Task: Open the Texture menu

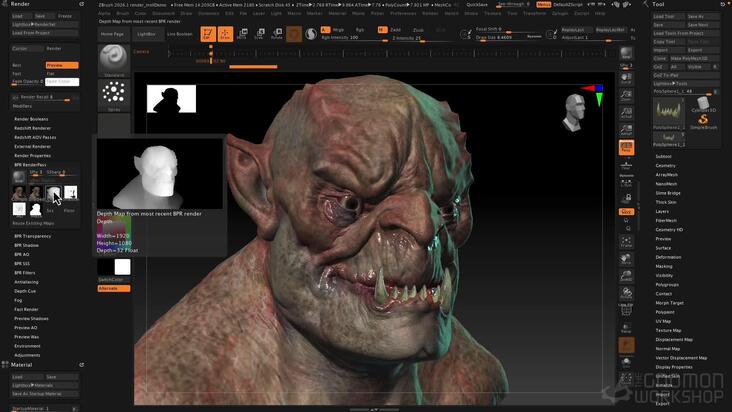Action: click(492, 14)
